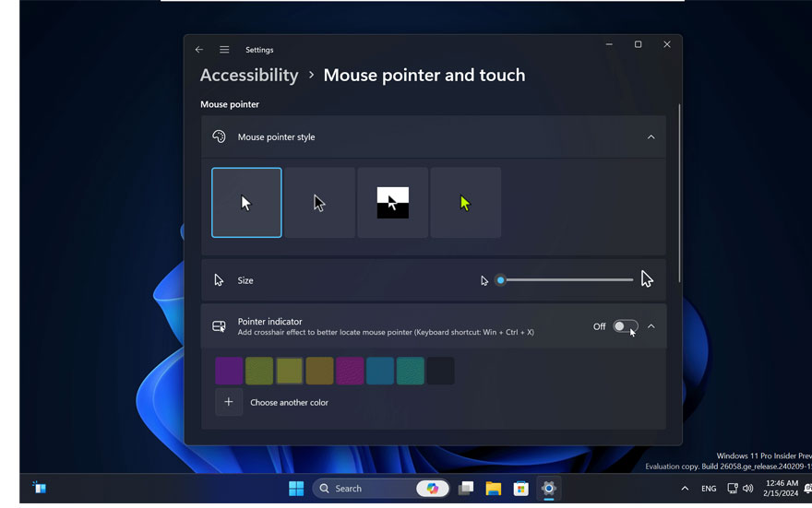Click the Settings gear taskbar icon
This screenshot has width=812, height=508.
point(548,489)
